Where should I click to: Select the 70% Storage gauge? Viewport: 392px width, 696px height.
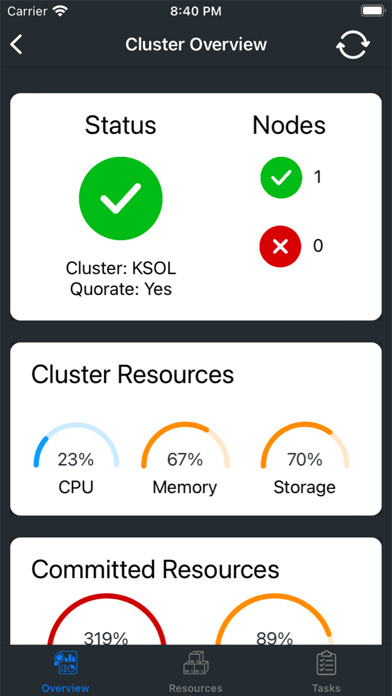pos(305,458)
